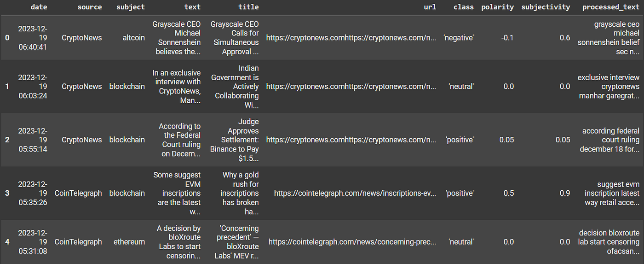
Task: Select row index 4
Action: pyautogui.click(x=7, y=242)
